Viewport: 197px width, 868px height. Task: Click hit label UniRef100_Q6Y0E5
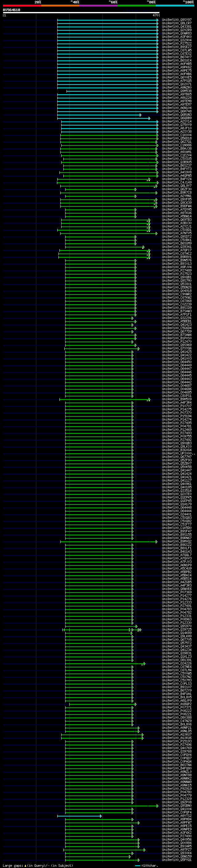pos(177,78)
